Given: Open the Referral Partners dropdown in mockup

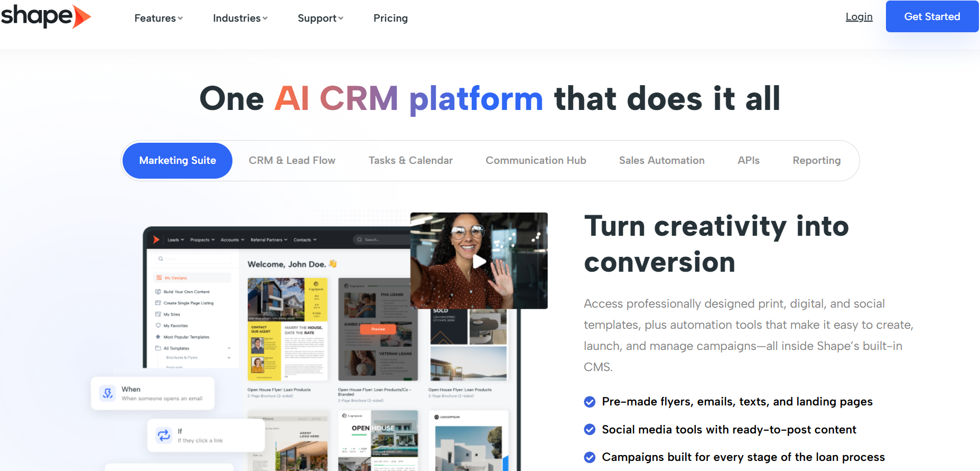Looking at the screenshot, I should [x=269, y=239].
